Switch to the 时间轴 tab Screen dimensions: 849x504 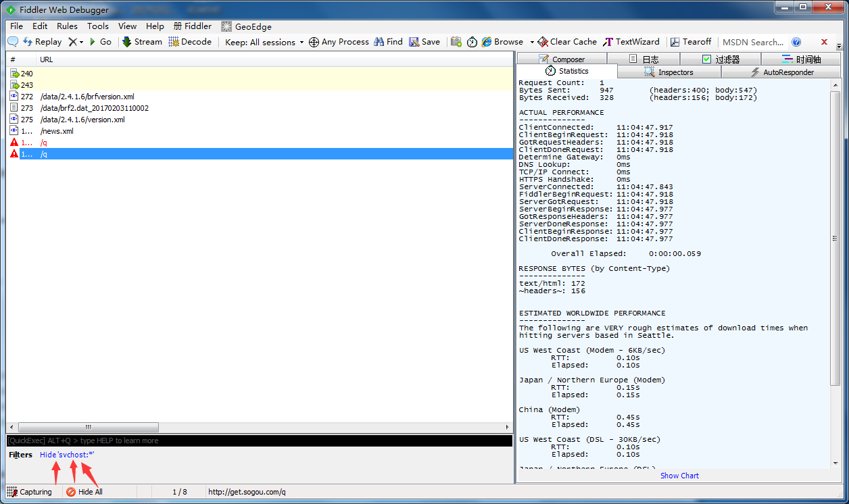(801, 59)
